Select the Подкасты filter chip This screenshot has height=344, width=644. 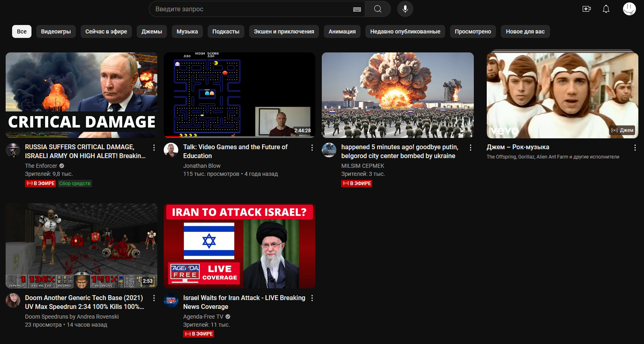(226, 31)
